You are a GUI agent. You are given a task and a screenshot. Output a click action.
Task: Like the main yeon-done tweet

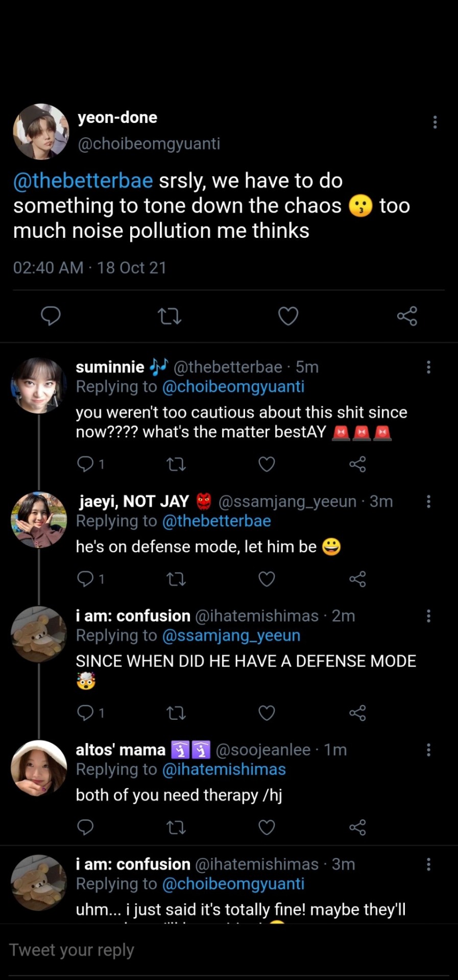(288, 316)
